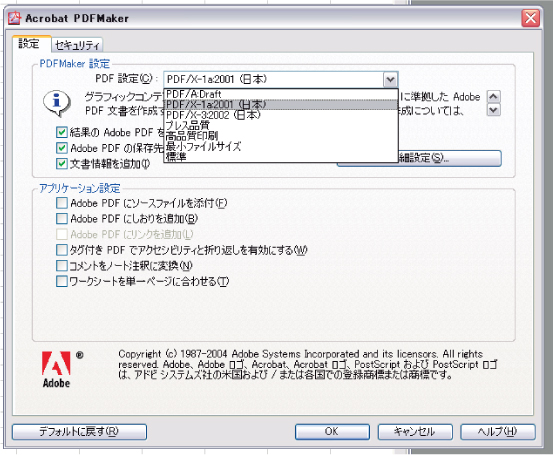Viewport: 553px width, 455px height.
Task: Pick 標準 from the dropdown list
Action: coord(281,156)
